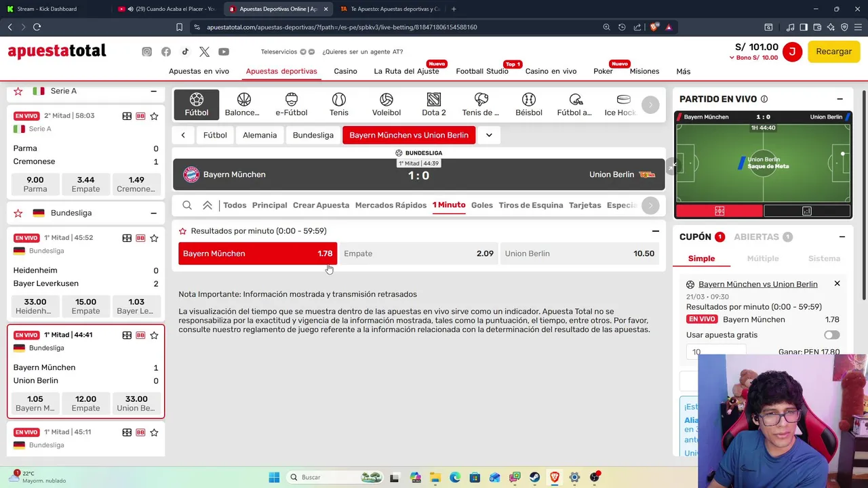Screen dimensions: 868x488
Task: Collapse the Cupón panel
Action: (842, 237)
